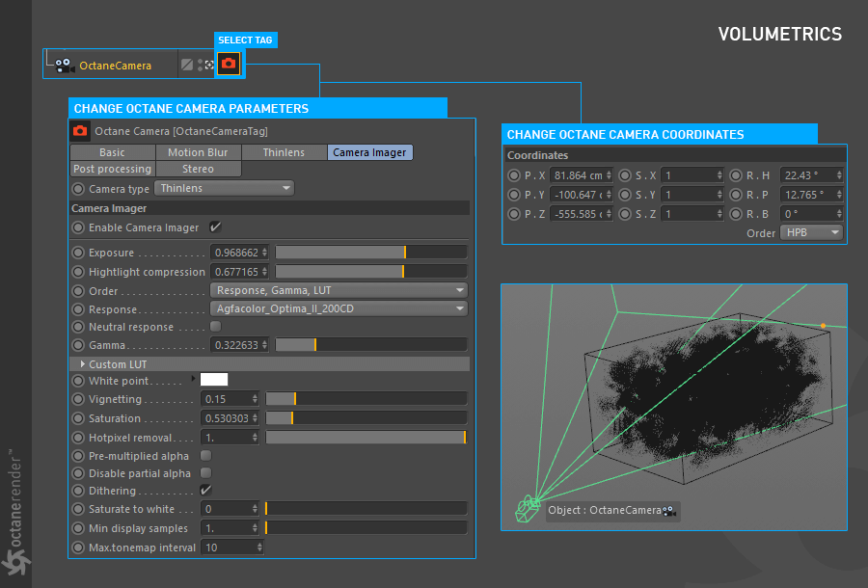Click the Highlight compression slider bar
This screenshot has width=868, height=588.
(x=371, y=272)
